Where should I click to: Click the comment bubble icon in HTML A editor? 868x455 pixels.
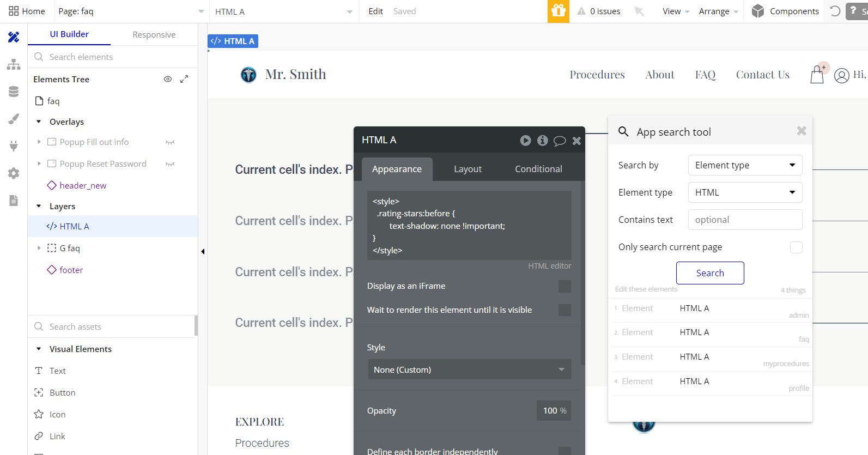click(560, 141)
